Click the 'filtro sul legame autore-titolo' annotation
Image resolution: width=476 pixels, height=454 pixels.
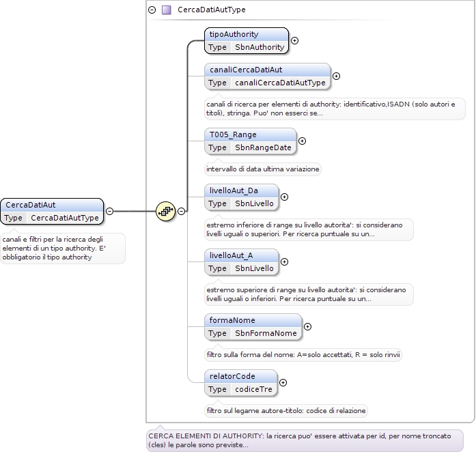tap(286, 411)
